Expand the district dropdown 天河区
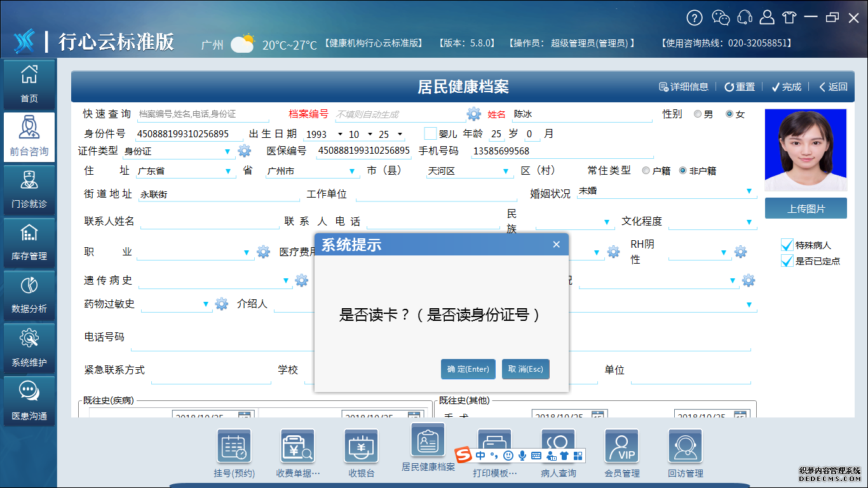The height and width of the screenshot is (488, 868). [x=506, y=172]
